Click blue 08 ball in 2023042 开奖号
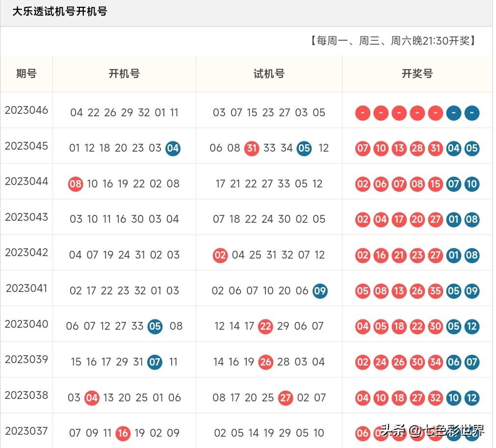This screenshot has width=496, height=448. pos(472,255)
